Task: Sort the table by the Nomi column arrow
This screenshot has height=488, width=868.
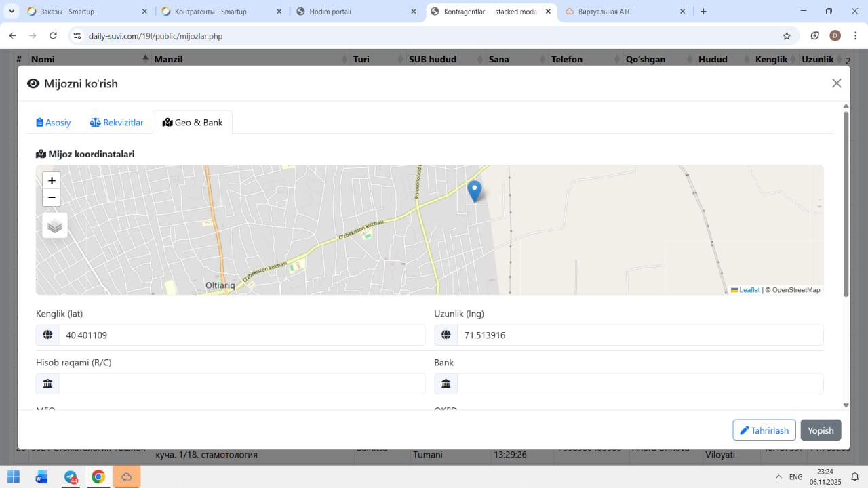Action: (145, 59)
